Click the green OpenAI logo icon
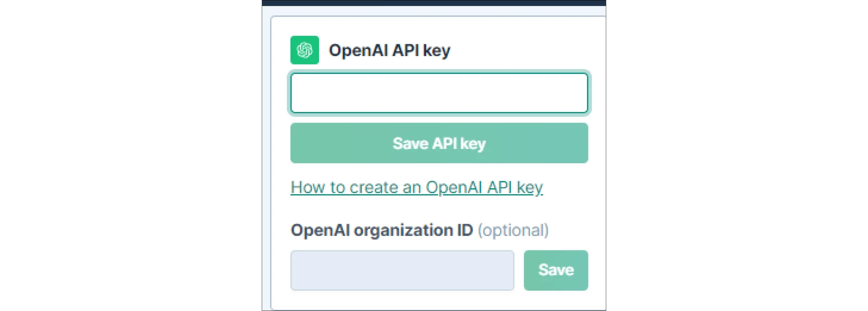This screenshot has height=311, width=868. tap(304, 50)
